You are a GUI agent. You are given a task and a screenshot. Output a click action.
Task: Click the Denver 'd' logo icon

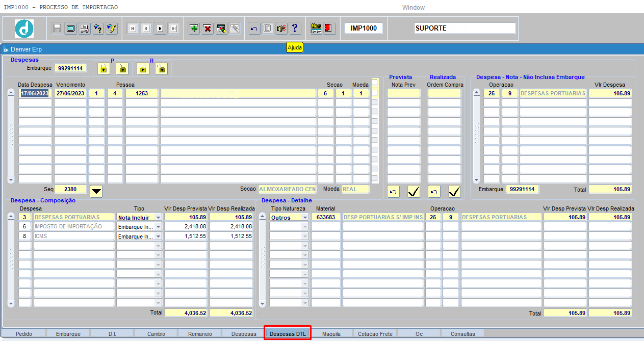click(x=24, y=28)
